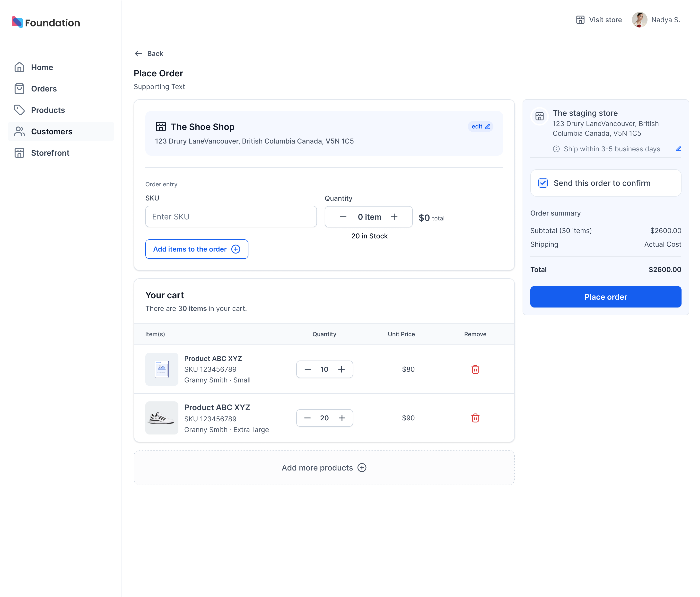
Task: Open the Products section
Action: 48,110
